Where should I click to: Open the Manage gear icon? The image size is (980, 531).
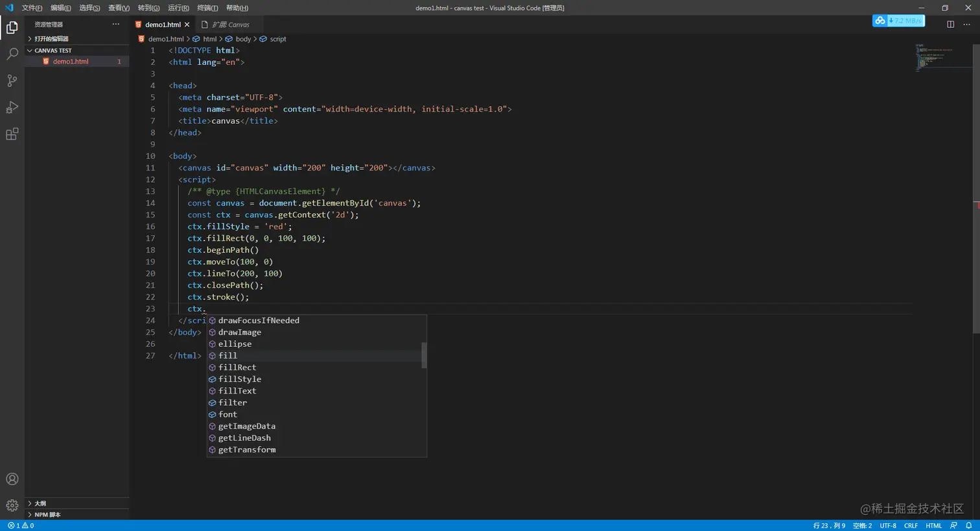click(12, 505)
